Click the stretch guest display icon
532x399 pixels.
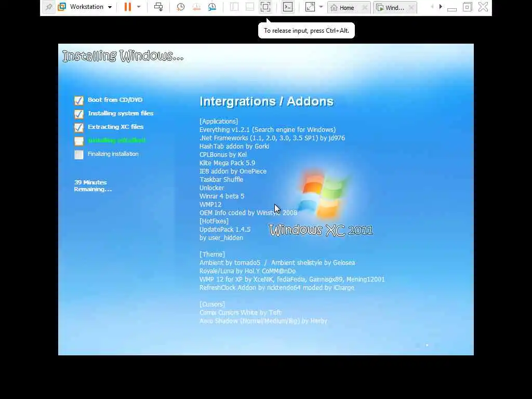click(310, 7)
